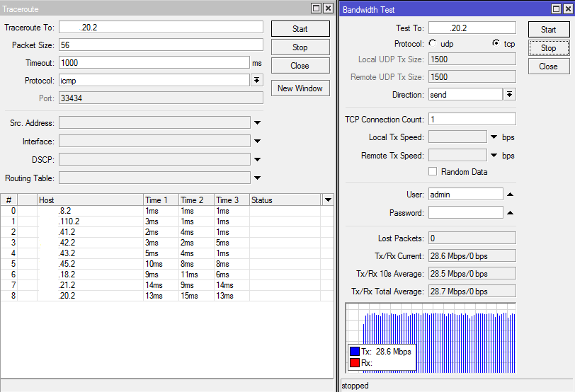Open the Traceroute Protocol icmp dropdown
Screen dimensions: 575x392
click(257, 80)
